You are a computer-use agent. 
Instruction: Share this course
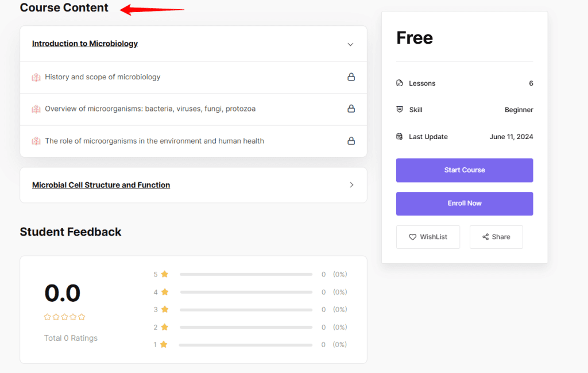tap(496, 237)
